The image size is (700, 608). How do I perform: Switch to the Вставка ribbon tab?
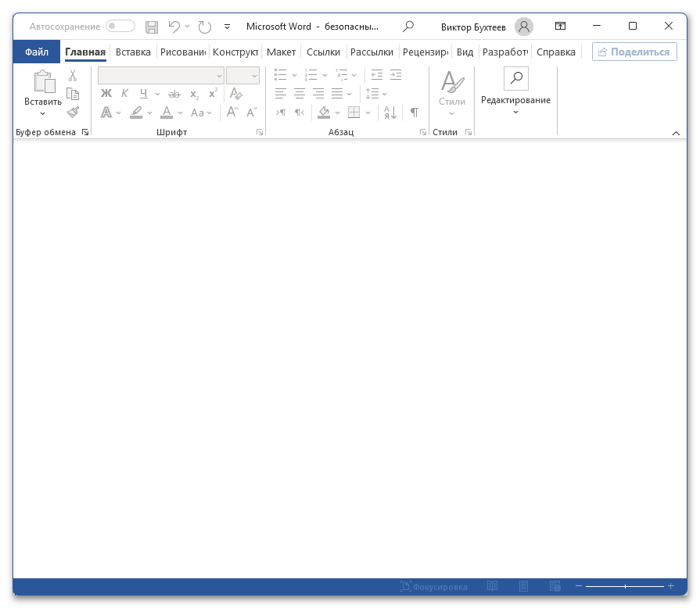click(132, 52)
